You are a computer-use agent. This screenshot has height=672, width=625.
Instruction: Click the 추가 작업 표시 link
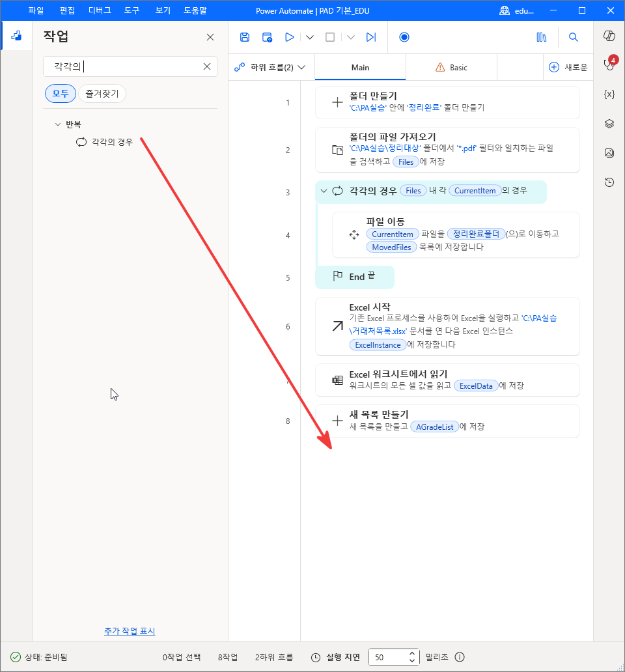point(130,631)
